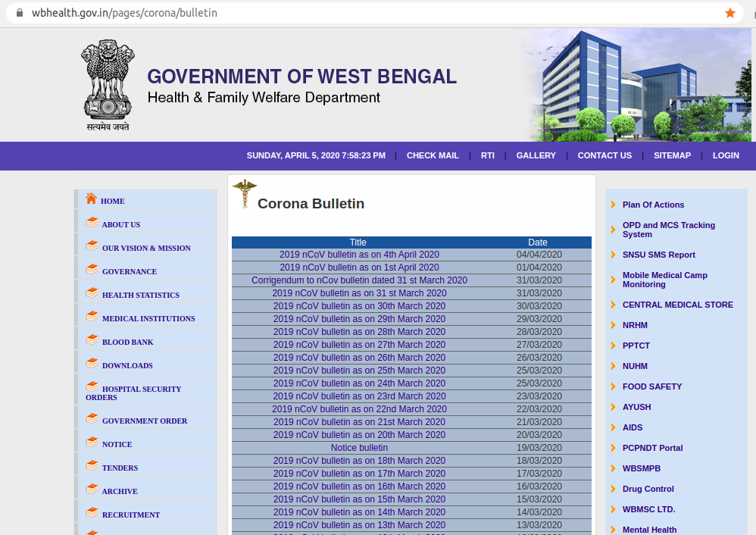
Task: Go to HOME in left sidebar
Action: tap(112, 201)
